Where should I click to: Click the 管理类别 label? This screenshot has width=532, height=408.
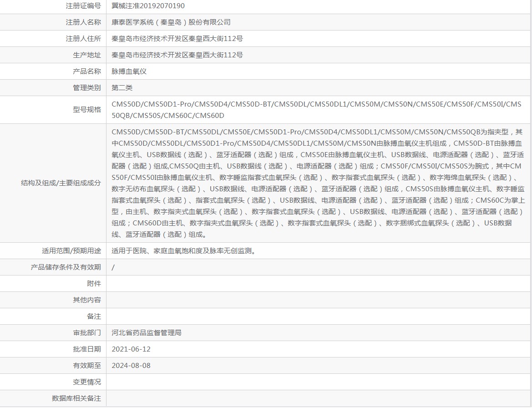(x=87, y=87)
